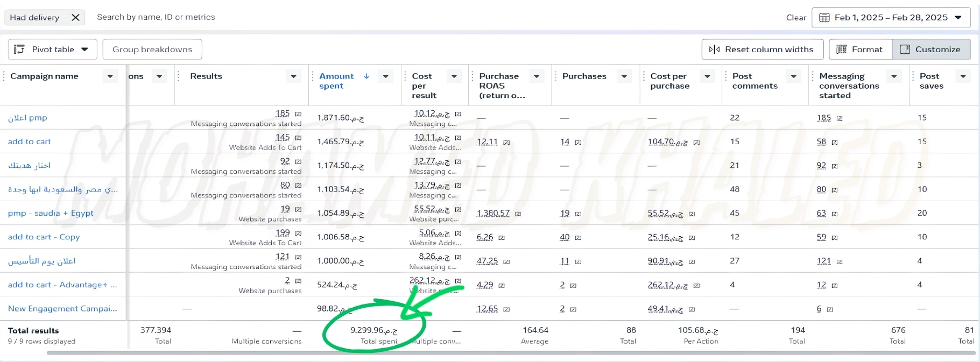Select the 1,871.60 amount spent cell

pos(340,118)
